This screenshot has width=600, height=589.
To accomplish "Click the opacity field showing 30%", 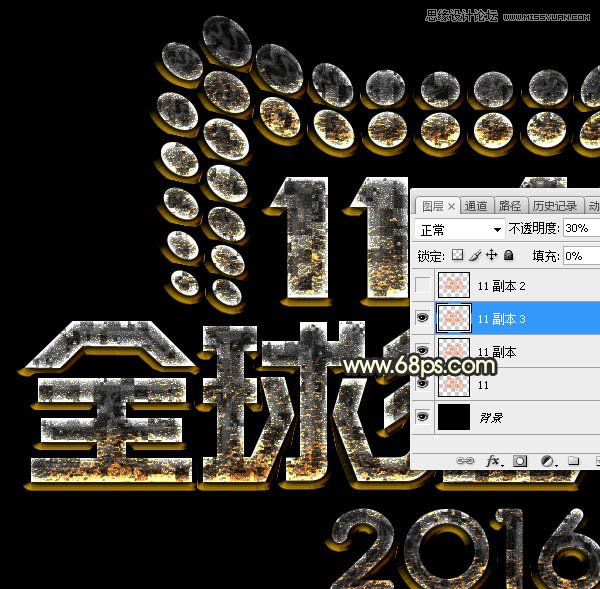I will (x=581, y=228).
